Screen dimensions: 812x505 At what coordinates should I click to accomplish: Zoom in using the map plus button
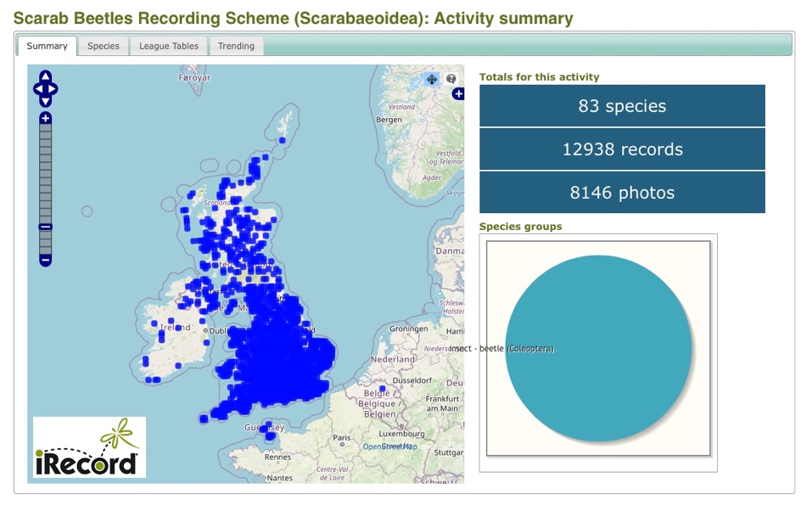[x=46, y=118]
